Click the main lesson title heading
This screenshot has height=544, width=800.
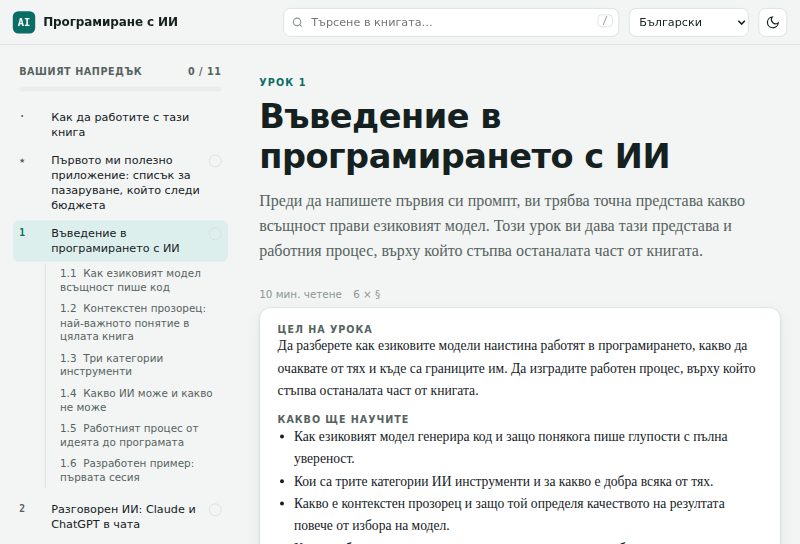(464, 136)
